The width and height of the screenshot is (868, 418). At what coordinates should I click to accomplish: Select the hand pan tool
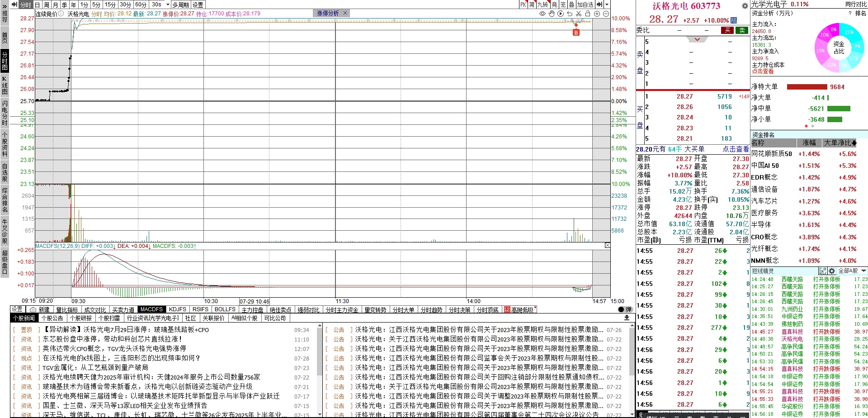tap(552, 14)
